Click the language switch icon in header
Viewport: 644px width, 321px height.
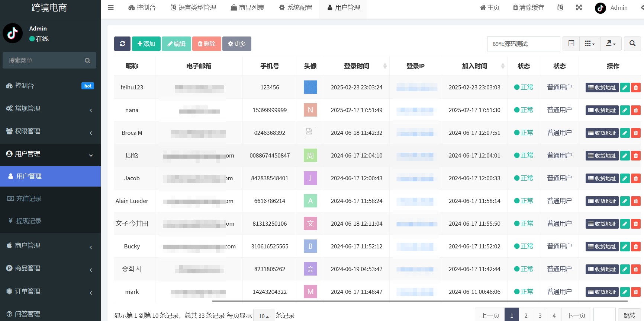560,7
